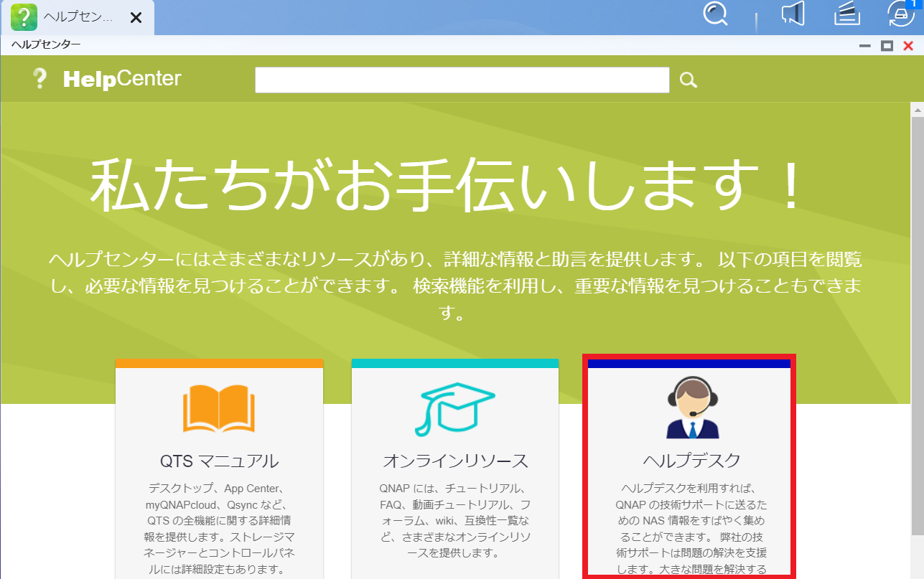Open the background tasks icon
924x579 pixels.
[847, 14]
